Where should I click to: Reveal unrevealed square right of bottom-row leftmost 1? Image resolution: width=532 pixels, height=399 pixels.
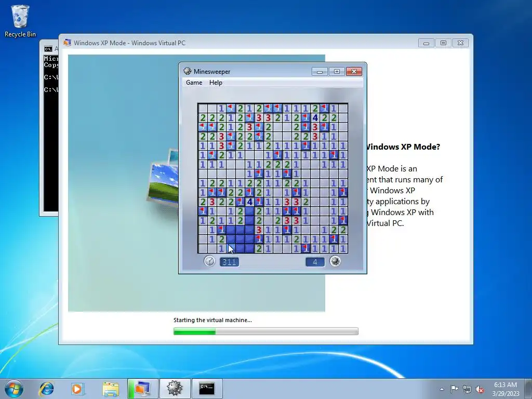click(231, 249)
